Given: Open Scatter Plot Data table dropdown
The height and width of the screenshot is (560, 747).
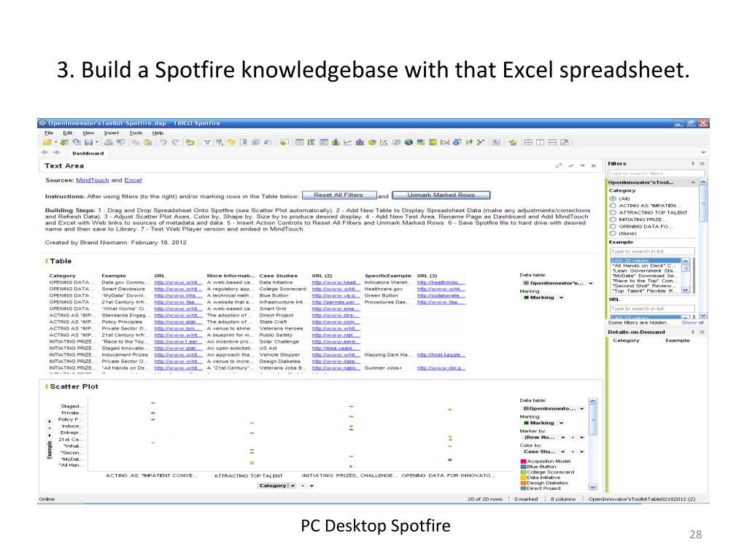Looking at the screenshot, I should [x=581, y=409].
